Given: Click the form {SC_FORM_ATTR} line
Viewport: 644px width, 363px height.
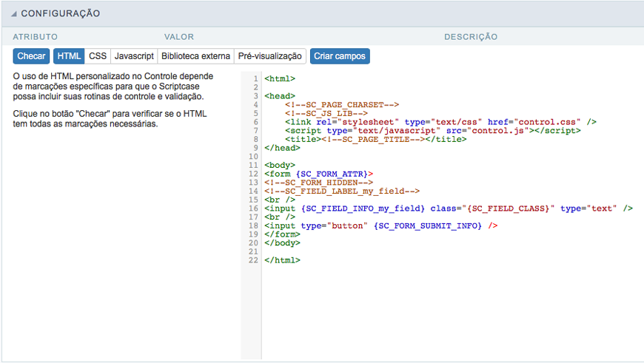Looking at the screenshot, I should (319, 174).
